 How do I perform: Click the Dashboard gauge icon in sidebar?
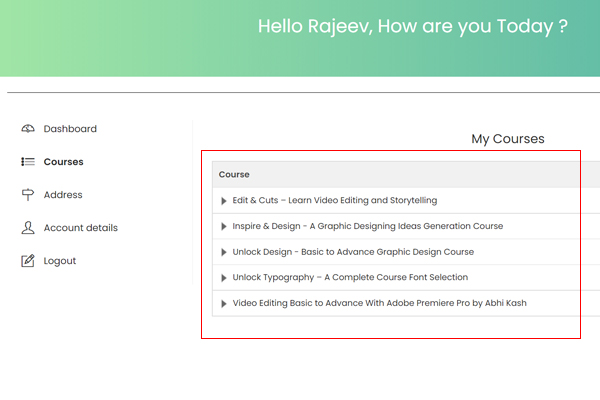[28, 129]
